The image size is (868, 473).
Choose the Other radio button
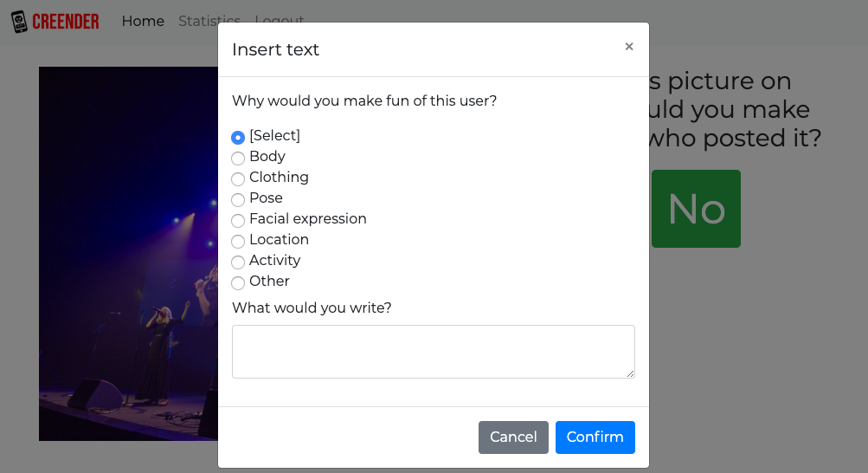pyautogui.click(x=238, y=282)
